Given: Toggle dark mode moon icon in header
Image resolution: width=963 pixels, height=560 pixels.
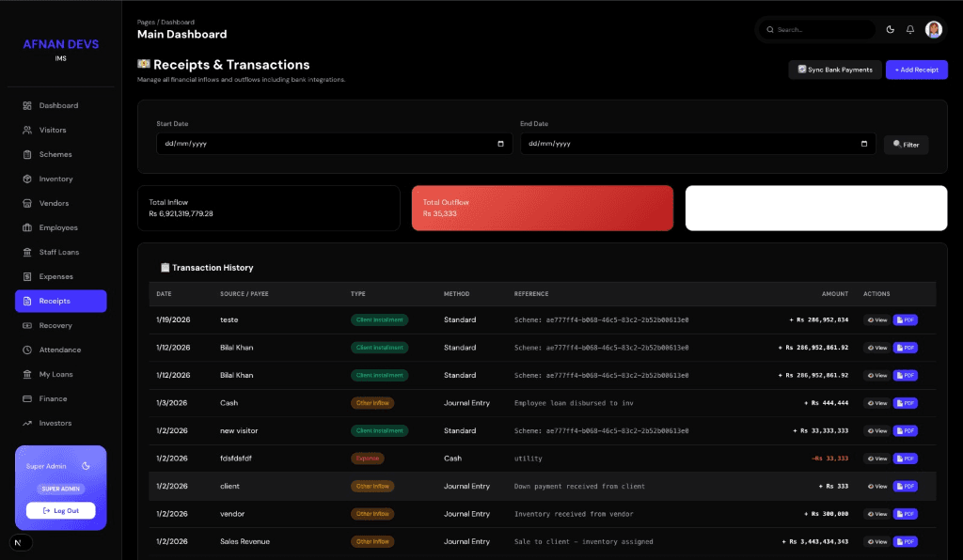Looking at the screenshot, I should pos(890,29).
